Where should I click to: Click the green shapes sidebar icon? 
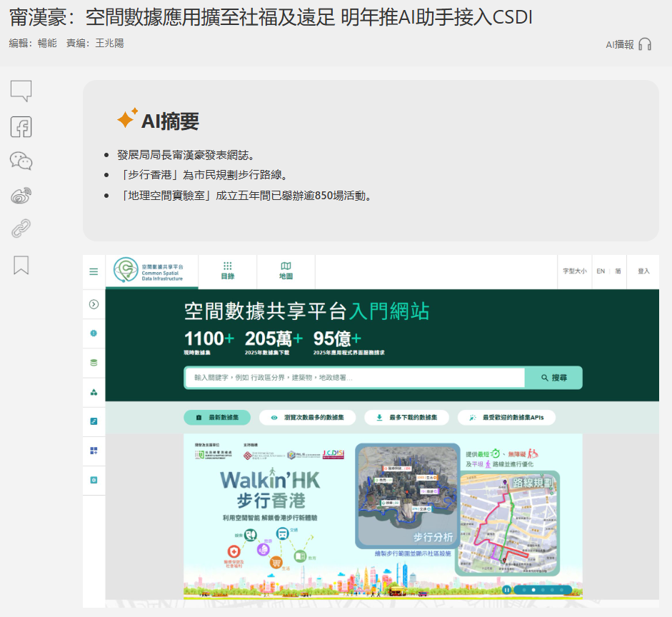94,392
